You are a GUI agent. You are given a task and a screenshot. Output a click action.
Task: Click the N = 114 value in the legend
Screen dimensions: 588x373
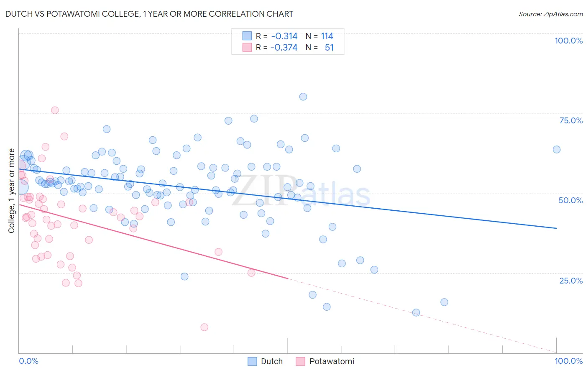click(x=320, y=36)
